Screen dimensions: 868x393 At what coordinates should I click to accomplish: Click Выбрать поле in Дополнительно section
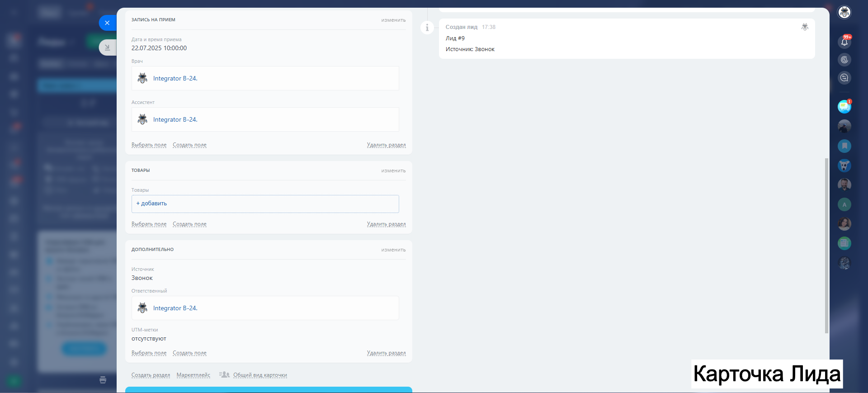pos(149,353)
